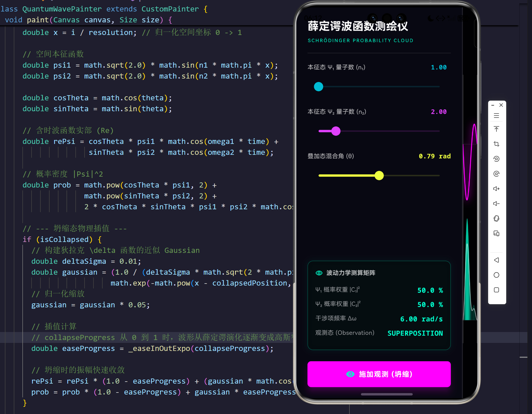532x414 pixels.
Task: Select the cyan Ψ1 quantum number slider handle
Action: coord(318,87)
